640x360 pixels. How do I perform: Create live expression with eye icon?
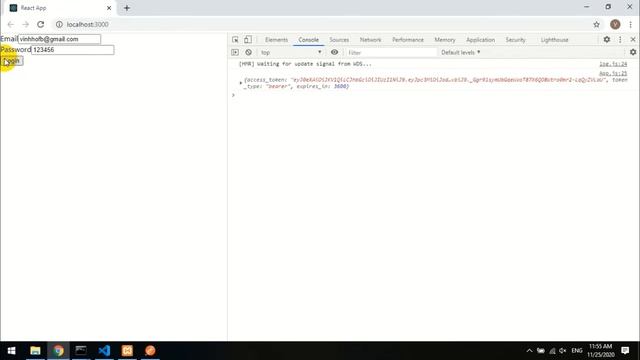[334, 52]
